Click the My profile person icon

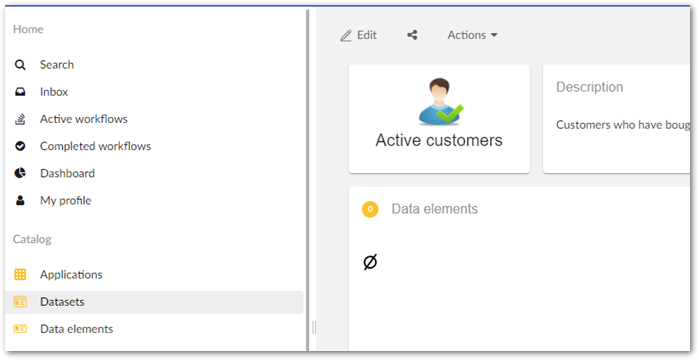point(20,200)
